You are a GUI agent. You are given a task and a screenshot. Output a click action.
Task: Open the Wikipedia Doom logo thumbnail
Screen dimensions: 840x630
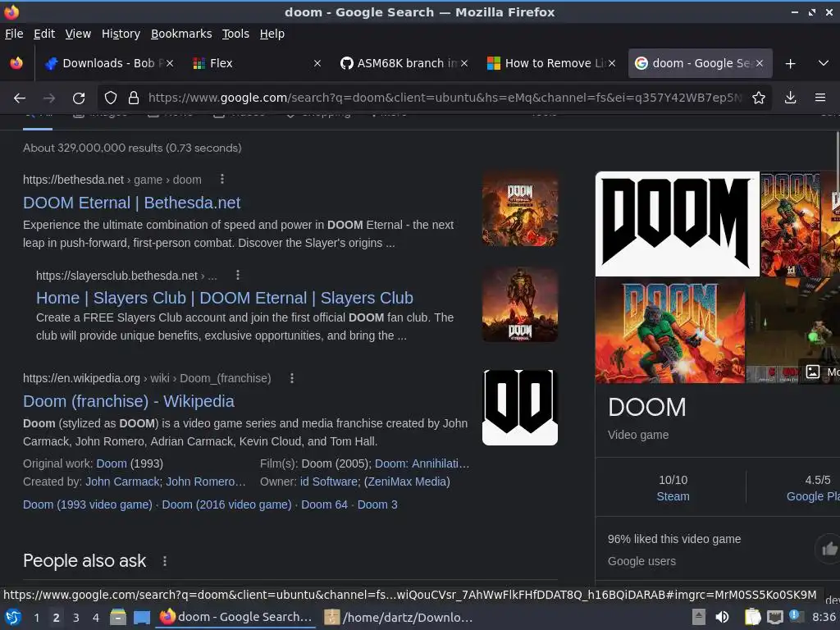[519, 407]
